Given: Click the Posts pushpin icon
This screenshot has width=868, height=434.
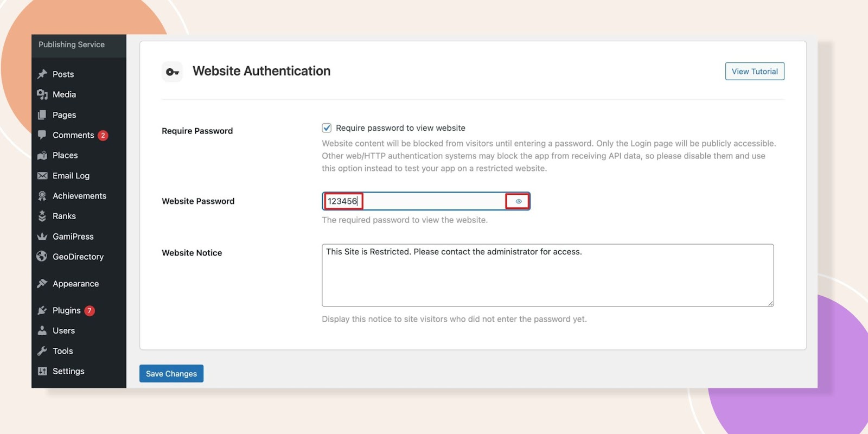Looking at the screenshot, I should (42, 74).
